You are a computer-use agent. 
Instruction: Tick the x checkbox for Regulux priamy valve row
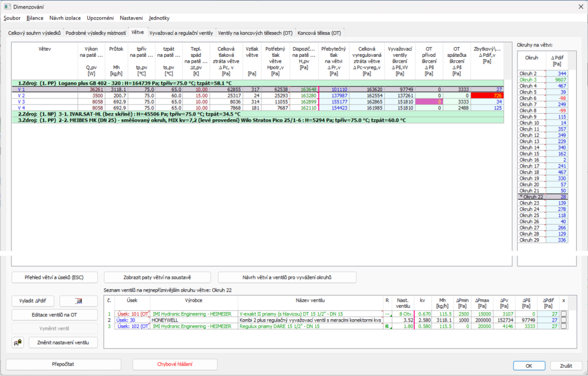(563, 326)
